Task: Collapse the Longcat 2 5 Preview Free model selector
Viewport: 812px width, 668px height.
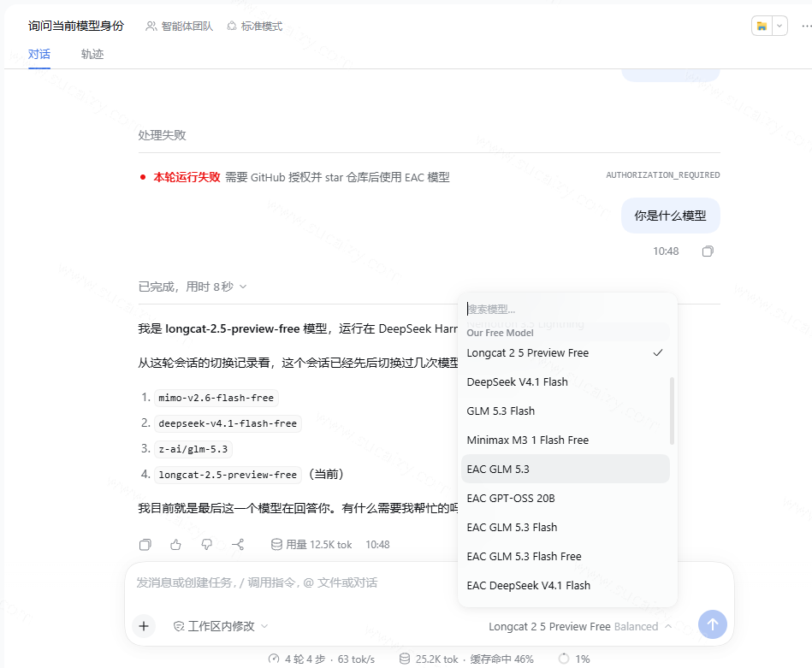Action: pyautogui.click(x=580, y=627)
